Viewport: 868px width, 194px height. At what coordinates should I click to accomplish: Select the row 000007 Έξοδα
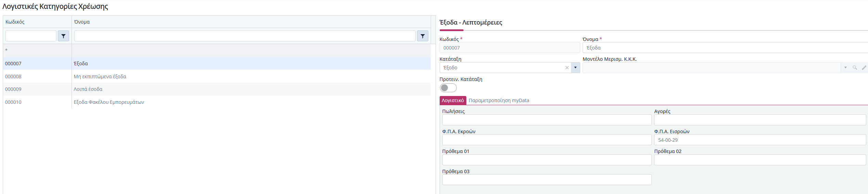[217, 64]
